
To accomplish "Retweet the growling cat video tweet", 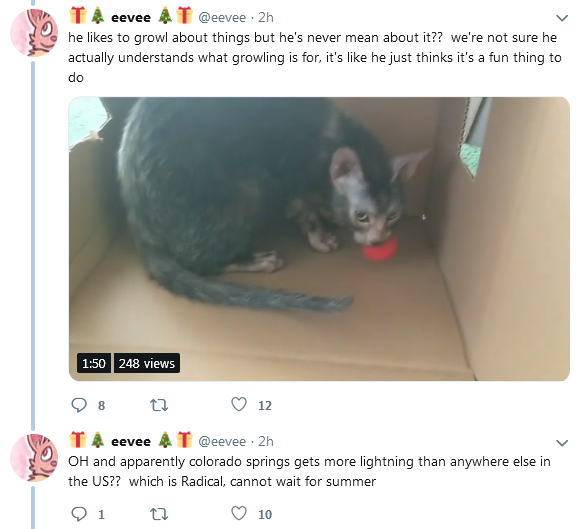I will tap(159, 405).
